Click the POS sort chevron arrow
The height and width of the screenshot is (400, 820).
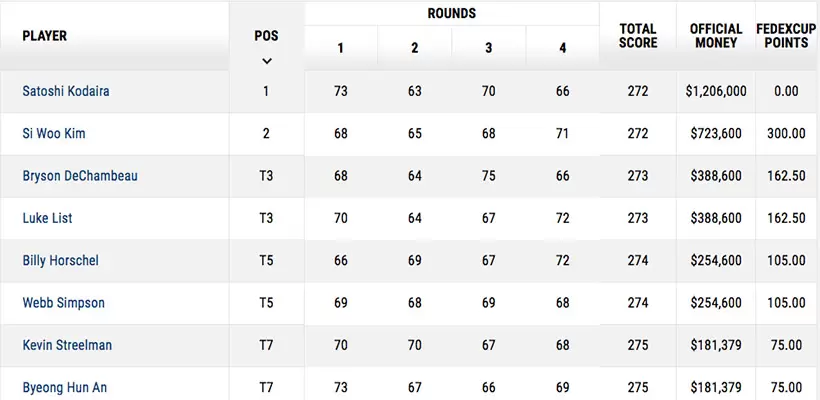[266, 60]
